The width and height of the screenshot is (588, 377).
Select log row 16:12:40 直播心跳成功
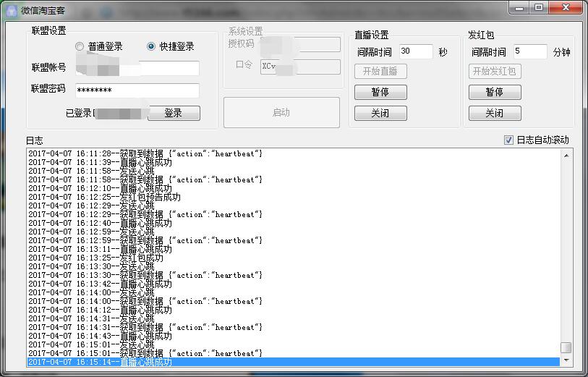293,223
